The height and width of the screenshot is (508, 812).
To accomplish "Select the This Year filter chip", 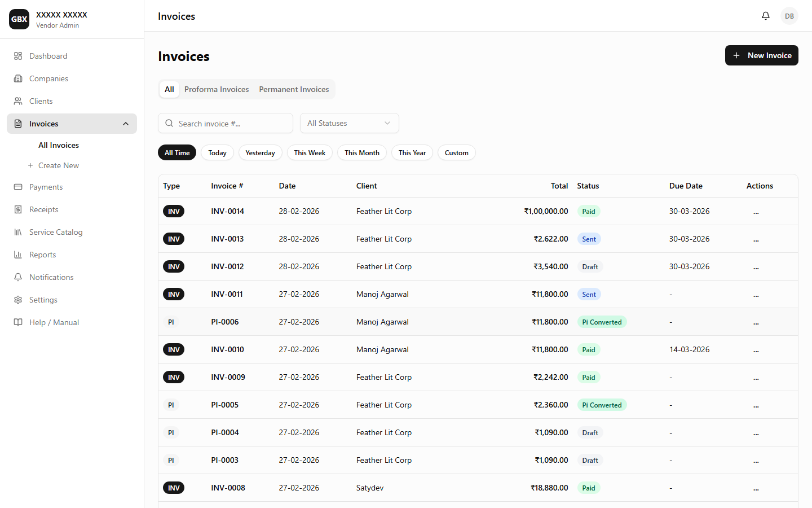I will click(412, 152).
